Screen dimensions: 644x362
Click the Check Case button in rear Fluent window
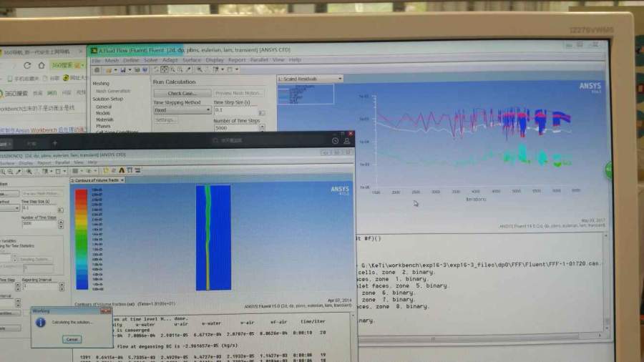(x=182, y=94)
